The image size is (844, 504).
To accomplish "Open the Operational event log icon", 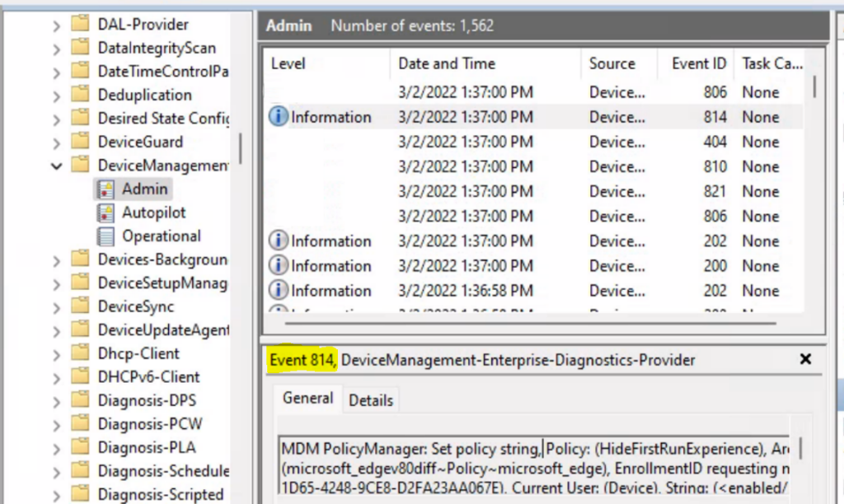I will pos(106,236).
